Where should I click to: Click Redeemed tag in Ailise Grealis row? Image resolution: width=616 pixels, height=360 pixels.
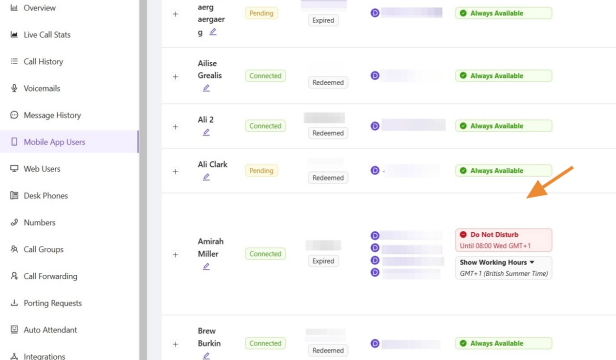tap(328, 83)
